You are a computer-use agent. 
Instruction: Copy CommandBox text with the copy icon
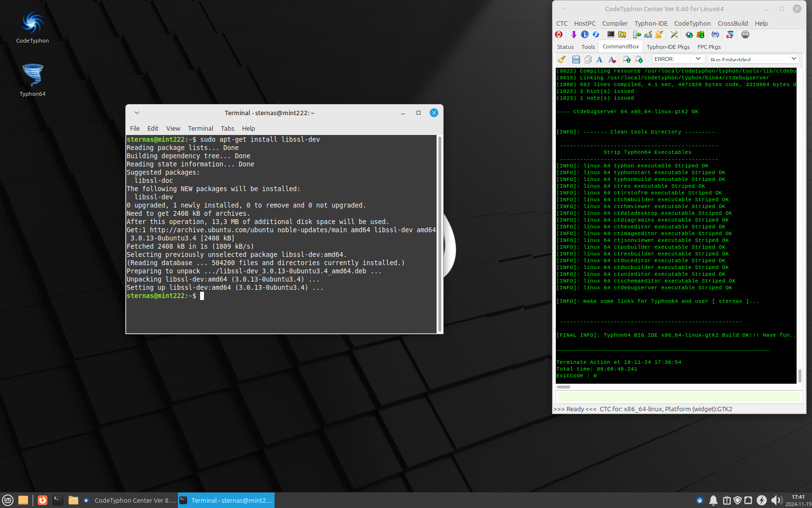click(x=588, y=59)
